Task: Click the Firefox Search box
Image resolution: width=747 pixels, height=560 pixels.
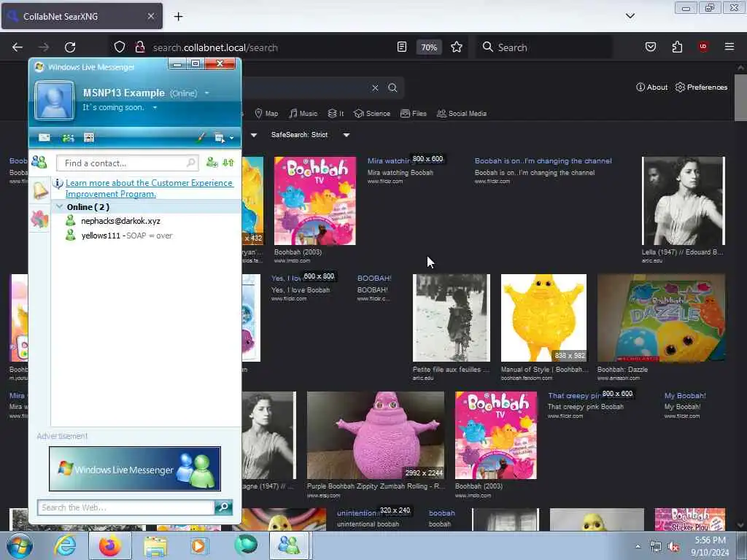Action: tap(544, 47)
